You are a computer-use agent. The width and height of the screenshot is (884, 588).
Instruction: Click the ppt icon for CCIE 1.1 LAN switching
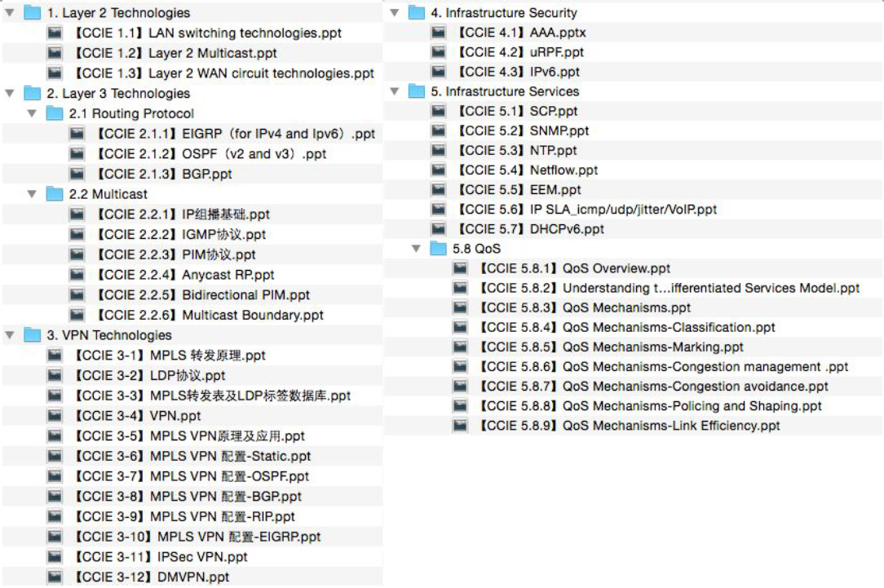(55, 33)
